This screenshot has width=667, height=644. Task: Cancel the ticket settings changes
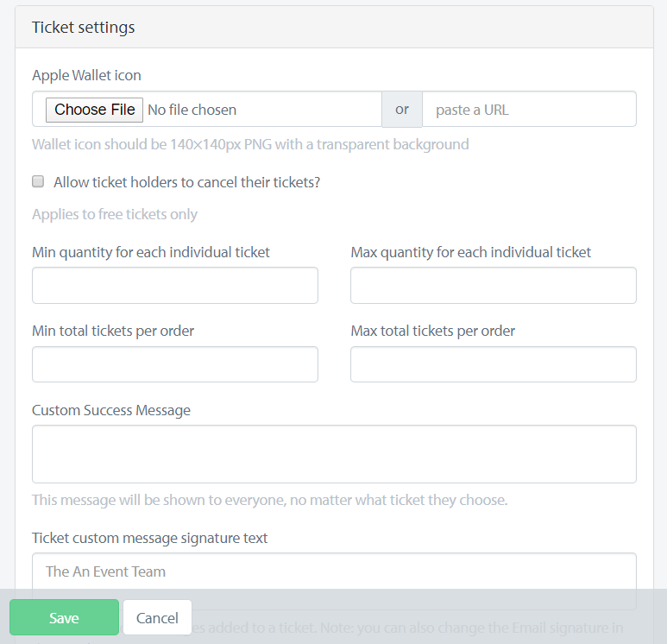click(157, 617)
